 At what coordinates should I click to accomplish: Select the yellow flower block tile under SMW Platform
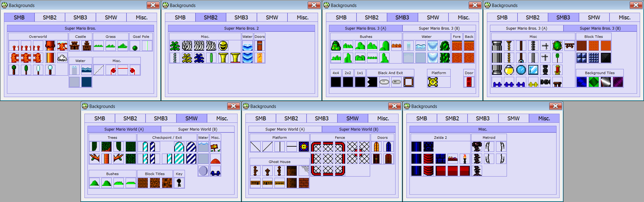[x=304, y=147]
